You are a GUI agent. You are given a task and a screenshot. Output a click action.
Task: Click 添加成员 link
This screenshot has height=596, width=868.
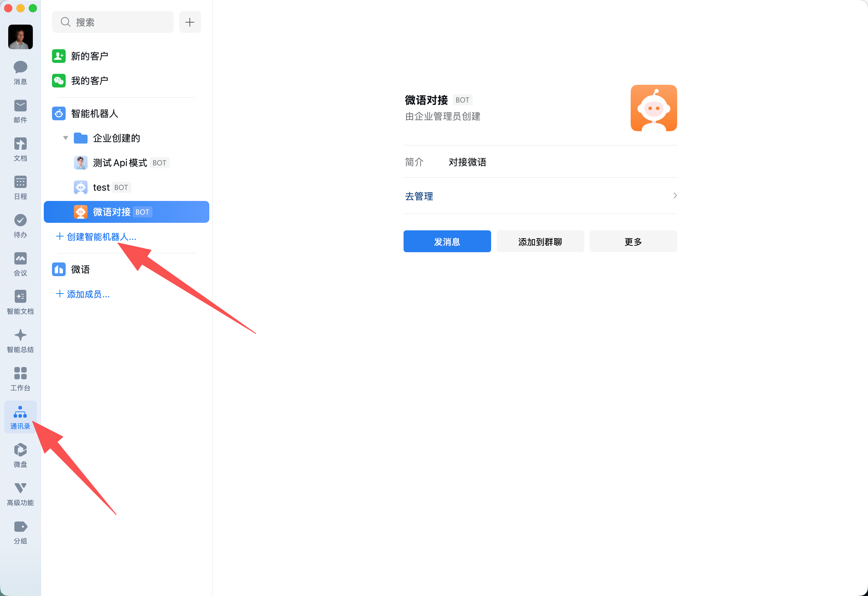[x=82, y=294]
